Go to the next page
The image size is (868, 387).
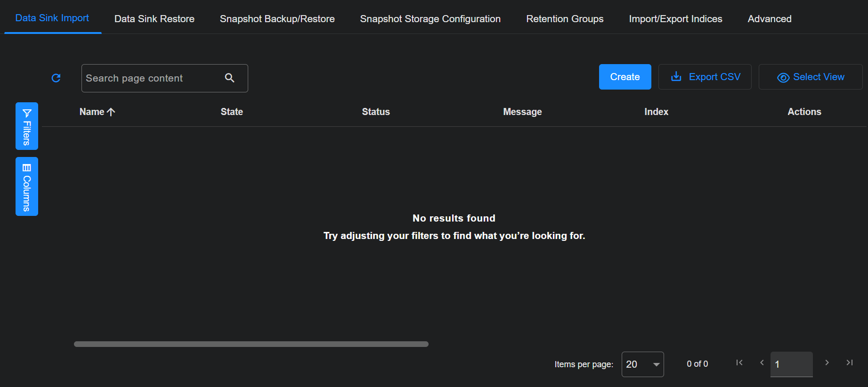[x=827, y=362]
